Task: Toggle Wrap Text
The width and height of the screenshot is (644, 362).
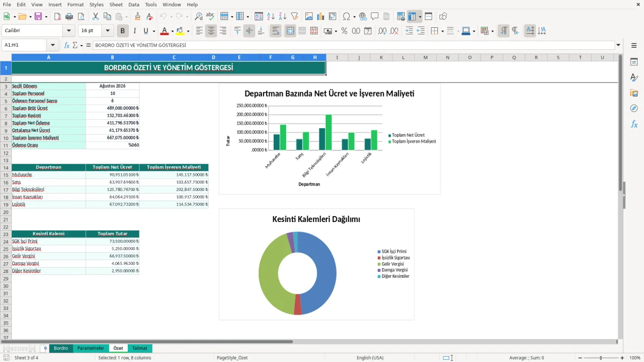Action: [x=276, y=31]
